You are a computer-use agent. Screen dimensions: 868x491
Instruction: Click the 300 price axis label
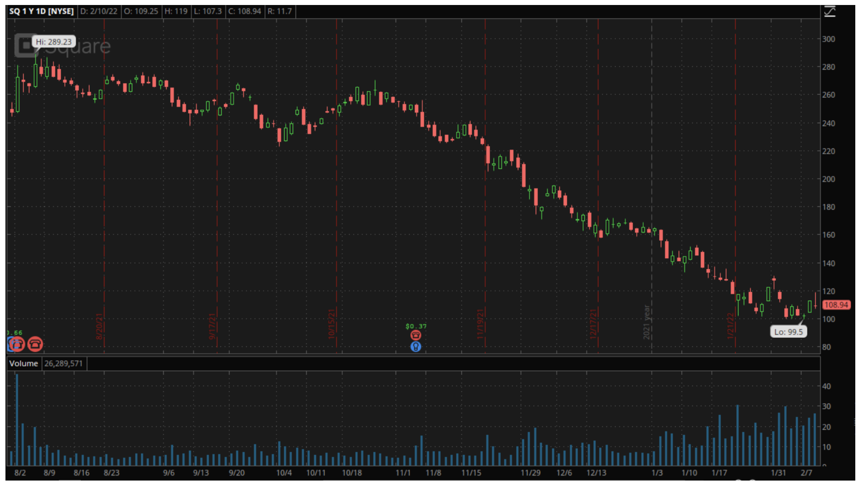coord(829,39)
